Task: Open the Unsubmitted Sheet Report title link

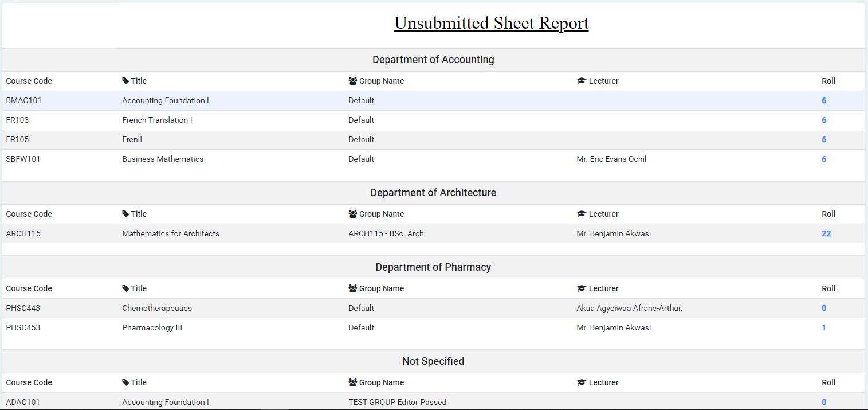Action: (x=491, y=23)
